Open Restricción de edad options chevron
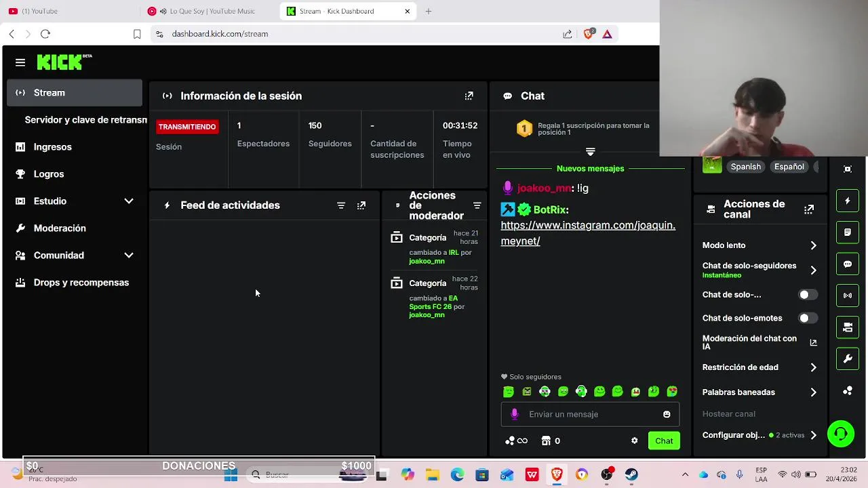 point(813,367)
